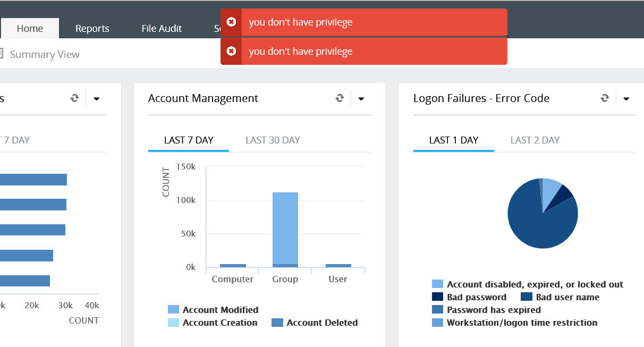Refresh the leftmost partially visible widget
The height and width of the screenshot is (347, 644).
pyautogui.click(x=74, y=98)
